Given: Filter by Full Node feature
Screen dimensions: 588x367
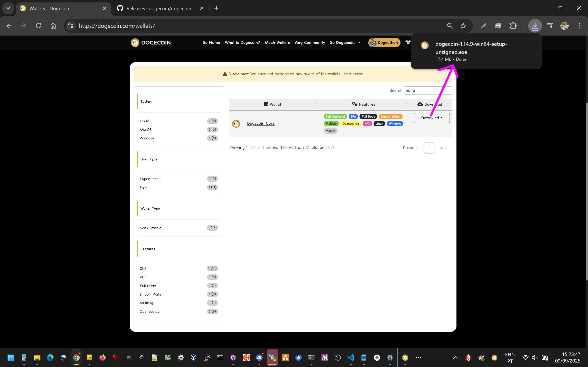Looking at the screenshot, I should click(x=179, y=286).
